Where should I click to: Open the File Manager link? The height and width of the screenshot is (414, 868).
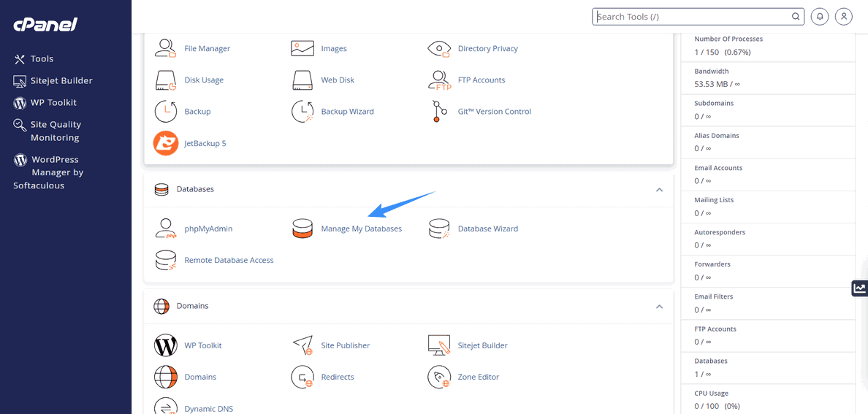(207, 48)
